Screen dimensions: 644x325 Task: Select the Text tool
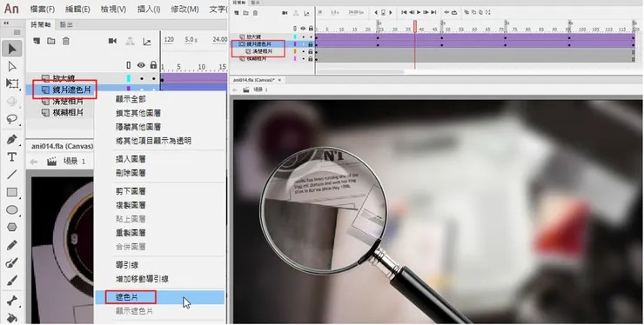point(12,156)
